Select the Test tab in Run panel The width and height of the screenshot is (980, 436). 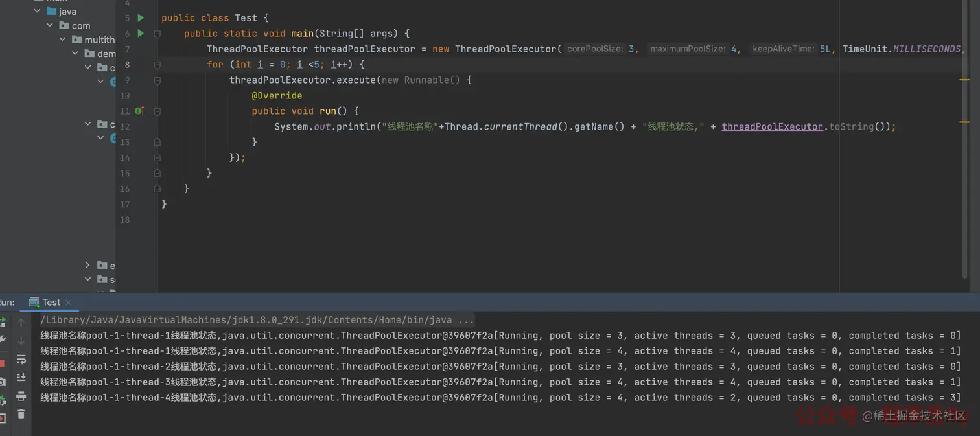point(51,303)
